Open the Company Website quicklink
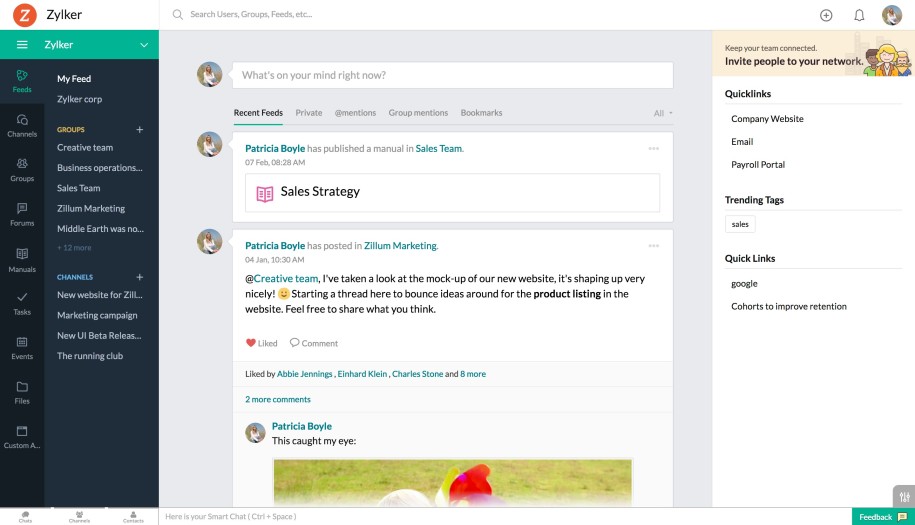The height and width of the screenshot is (525, 915). 767,119
